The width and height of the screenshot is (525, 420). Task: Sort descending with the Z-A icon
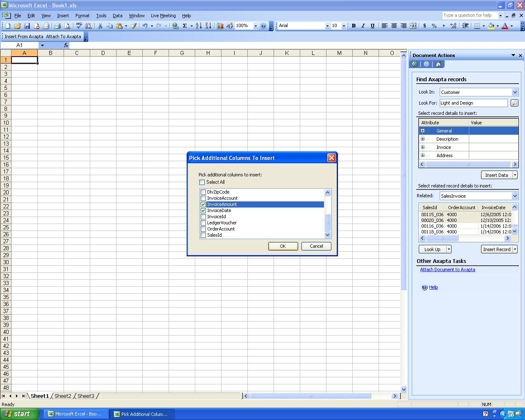pyautogui.click(x=208, y=26)
